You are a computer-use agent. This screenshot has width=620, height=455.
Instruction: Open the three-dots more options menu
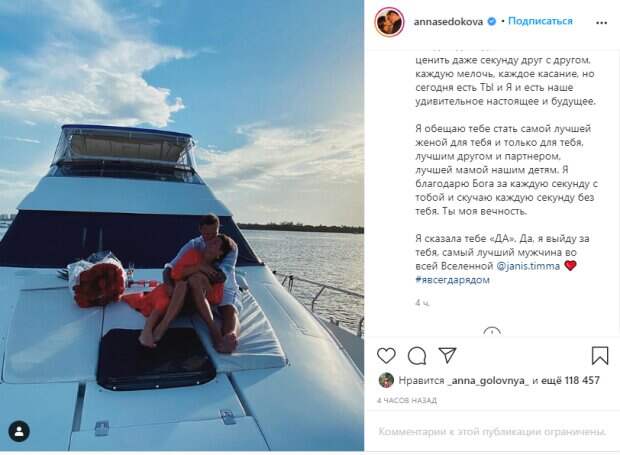click(x=600, y=20)
